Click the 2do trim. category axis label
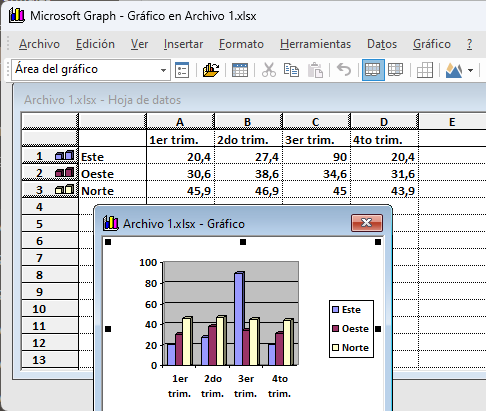The width and height of the screenshot is (486, 411). click(213, 386)
